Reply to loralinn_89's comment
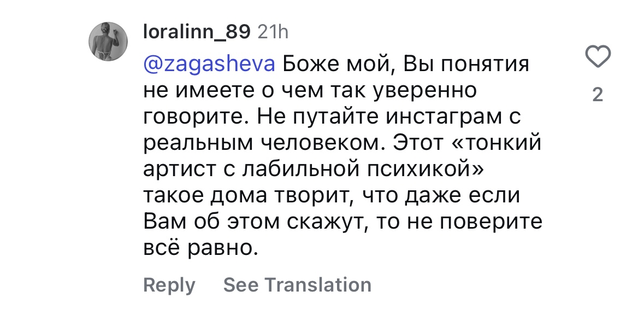The height and width of the screenshot is (320, 644). 169,285
